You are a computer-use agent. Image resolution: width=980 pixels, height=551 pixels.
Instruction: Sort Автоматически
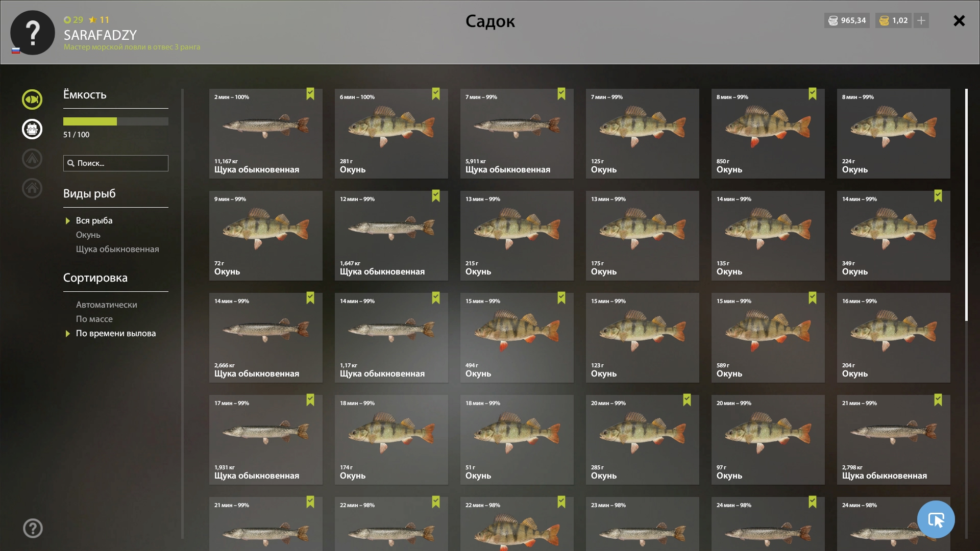pos(107,305)
